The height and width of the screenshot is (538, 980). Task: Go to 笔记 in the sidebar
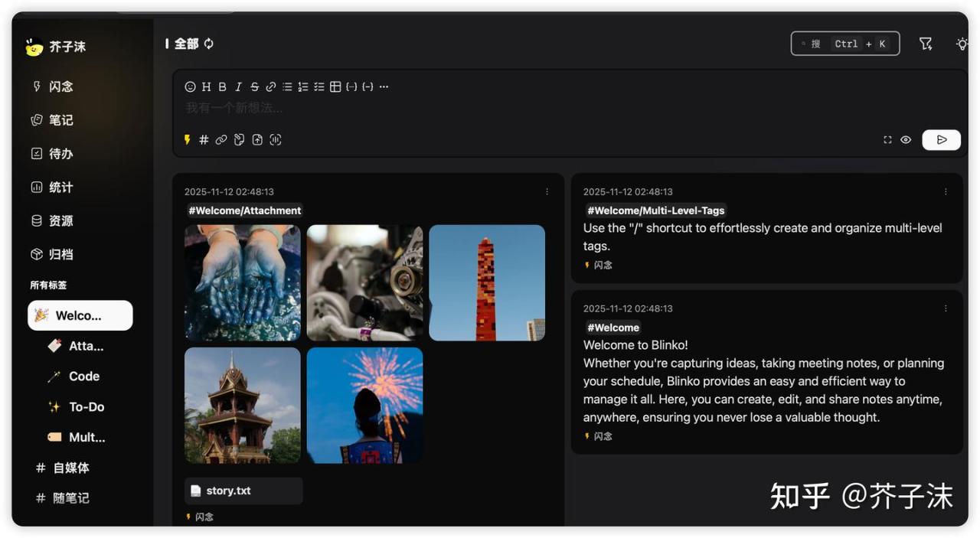(x=60, y=120)
